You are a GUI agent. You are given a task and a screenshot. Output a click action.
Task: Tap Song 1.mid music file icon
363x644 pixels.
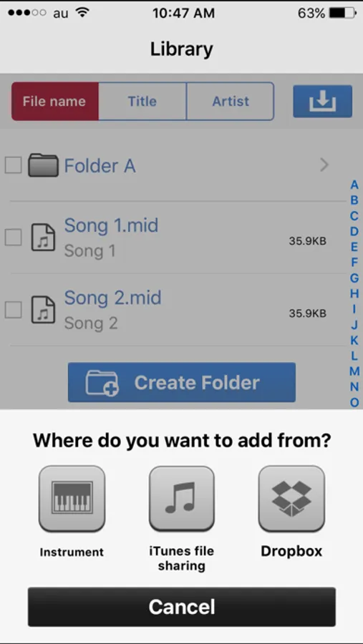click(x=43, y=238)
